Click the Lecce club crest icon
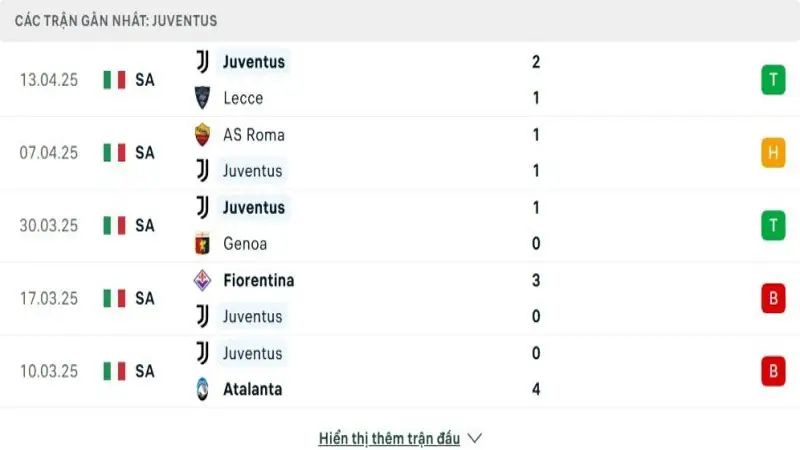The height and width of the screenshot is (450, 800). tap(203, 97)
